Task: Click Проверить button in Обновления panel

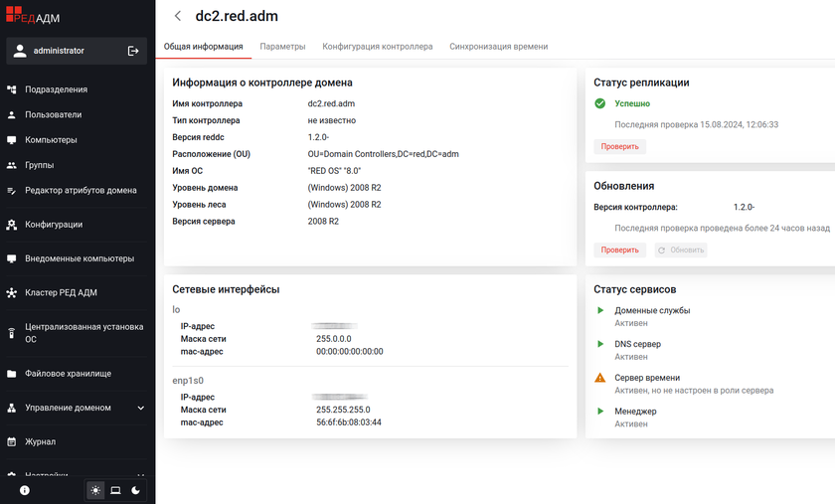Action: coord(619,250)
